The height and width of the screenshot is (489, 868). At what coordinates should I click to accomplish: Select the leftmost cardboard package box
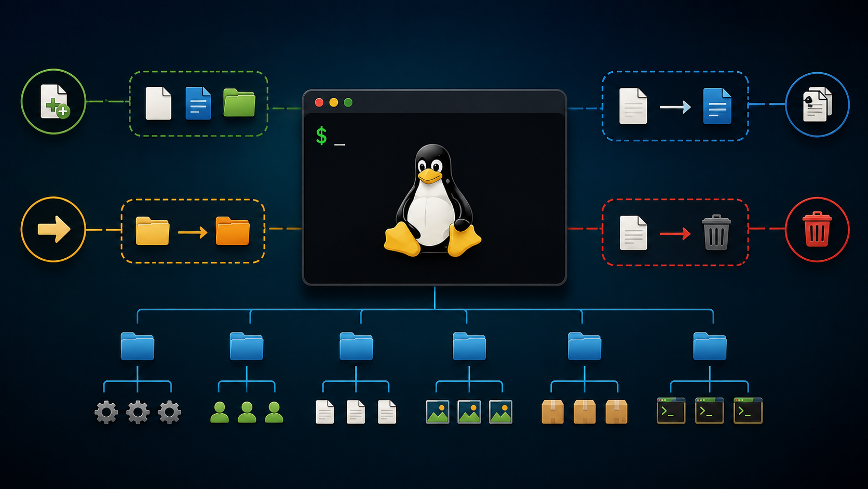[553, 412]
